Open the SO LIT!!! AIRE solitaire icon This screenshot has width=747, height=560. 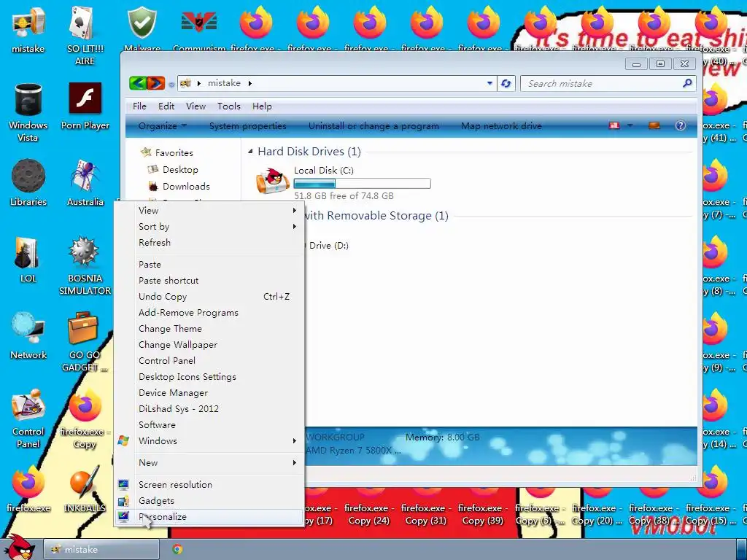(85, 34)
